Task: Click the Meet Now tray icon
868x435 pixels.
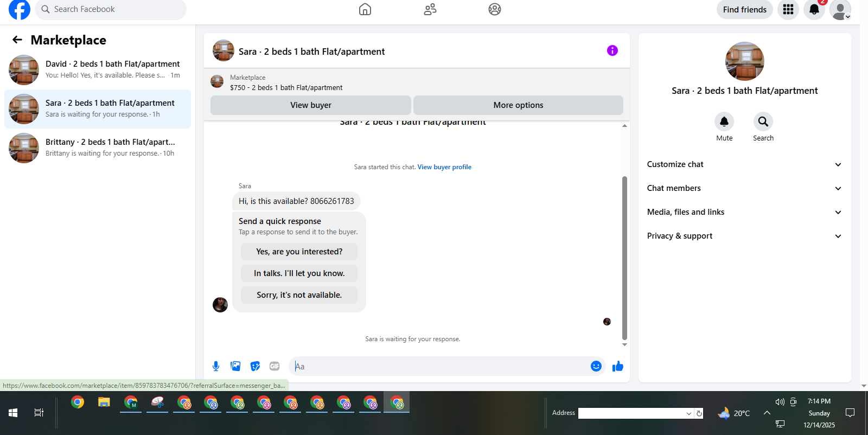Action: [793, 402]
